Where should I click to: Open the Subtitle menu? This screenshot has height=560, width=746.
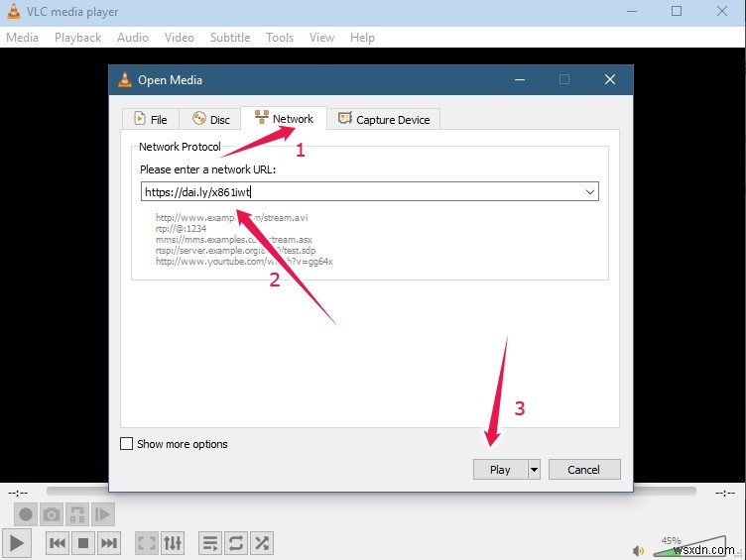click(230, 38)
